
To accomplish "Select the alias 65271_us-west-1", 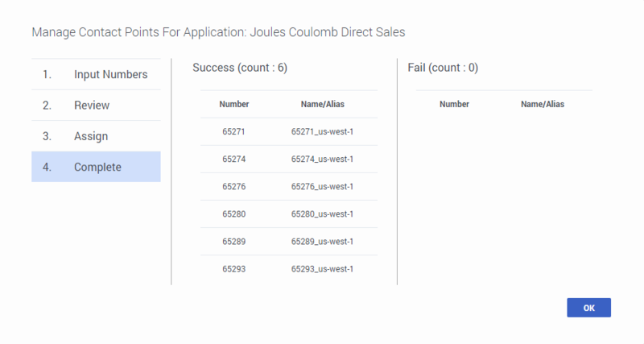I will (322, 132).
